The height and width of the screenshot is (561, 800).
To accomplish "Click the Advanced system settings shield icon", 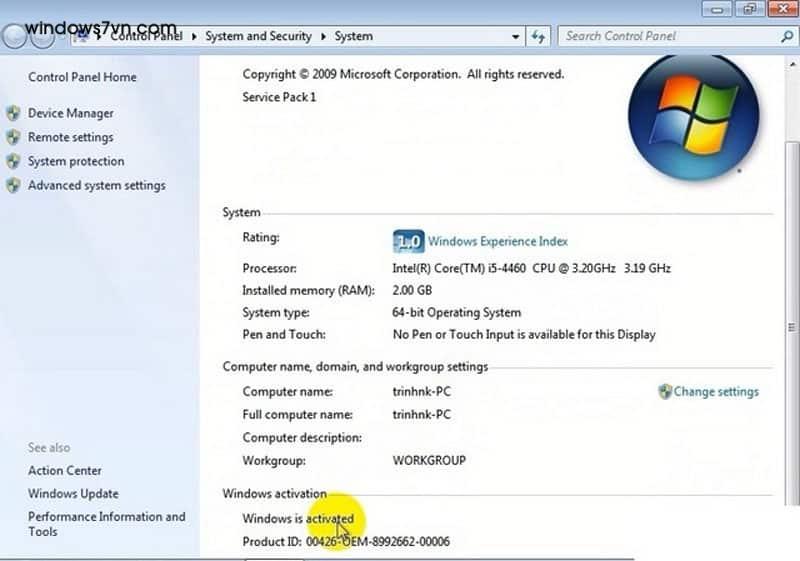I will click(x=13, y=185).
